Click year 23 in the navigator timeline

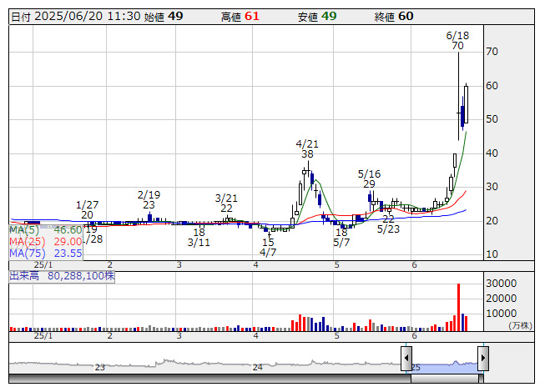99,367
